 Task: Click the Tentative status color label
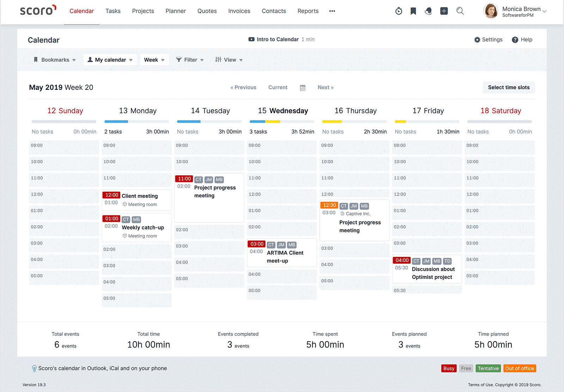[x=488, y=368]
